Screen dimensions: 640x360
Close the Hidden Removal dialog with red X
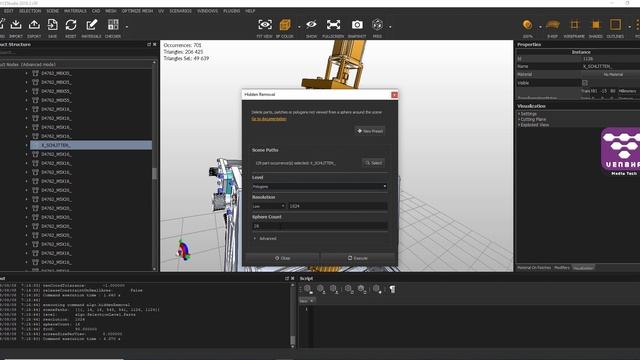394,95
